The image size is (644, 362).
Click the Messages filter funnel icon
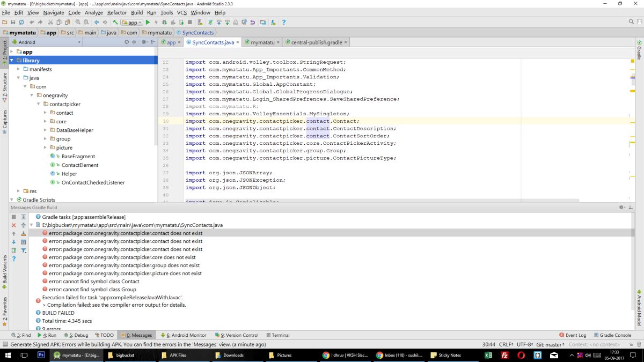pos(24,250)
